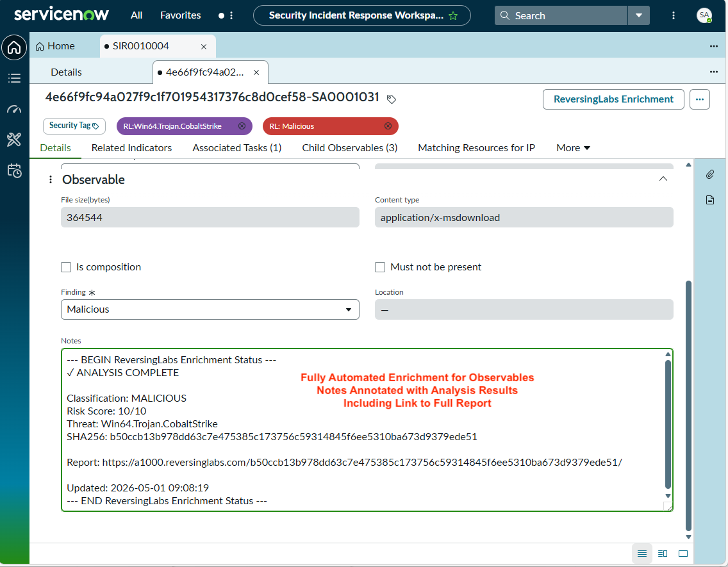Viewport: 728px width, 567px height.
Task: Open the document template icon in the right panel
Action: 710,200
